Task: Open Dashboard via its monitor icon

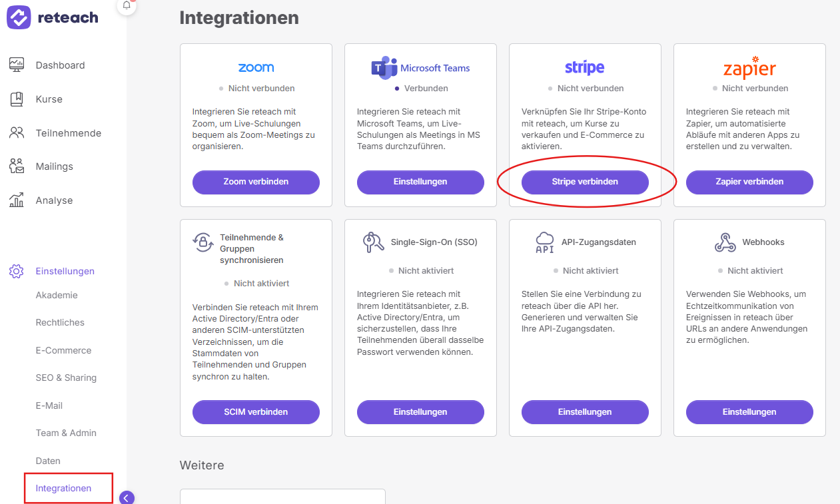Action: (17, 65)
